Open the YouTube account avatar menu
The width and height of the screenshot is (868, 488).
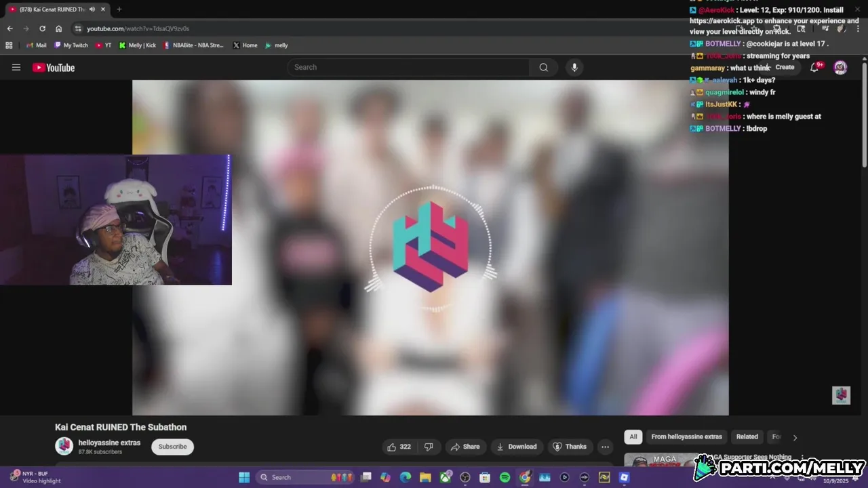(x=840, y=67)
